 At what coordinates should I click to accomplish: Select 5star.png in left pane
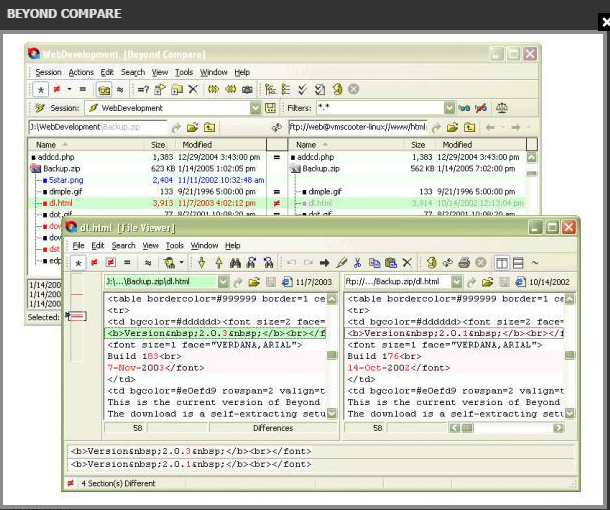coord(66,180)
